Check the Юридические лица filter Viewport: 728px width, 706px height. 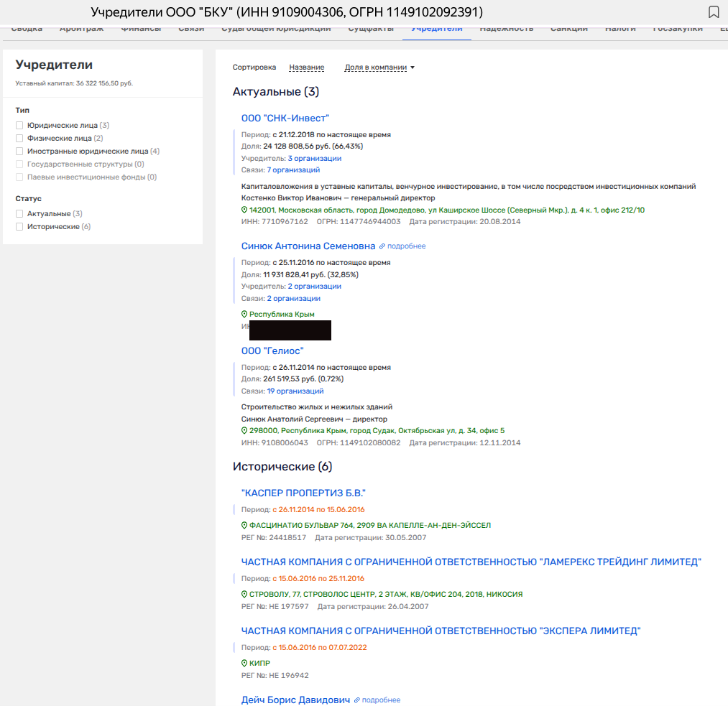point(20,126)
